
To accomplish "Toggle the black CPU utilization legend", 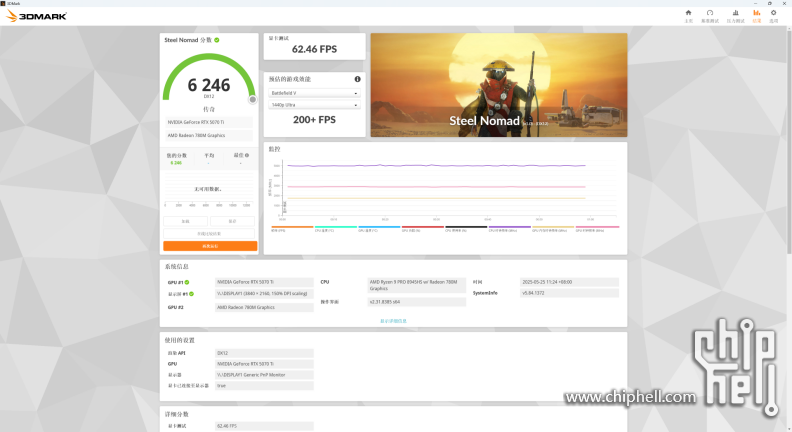I will [x=466, y=228].
